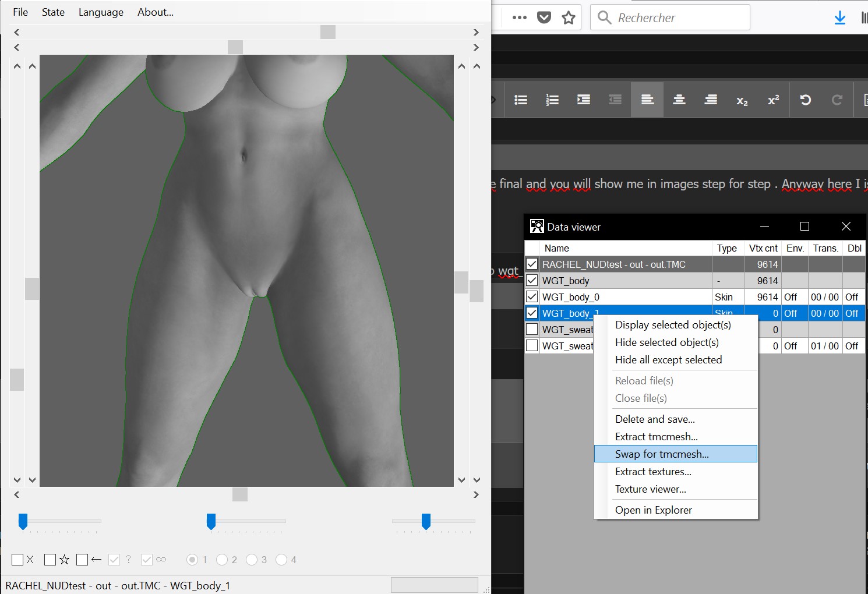Toggle superscript formatting
868x594 pixels.
click(x=774, y=100)
